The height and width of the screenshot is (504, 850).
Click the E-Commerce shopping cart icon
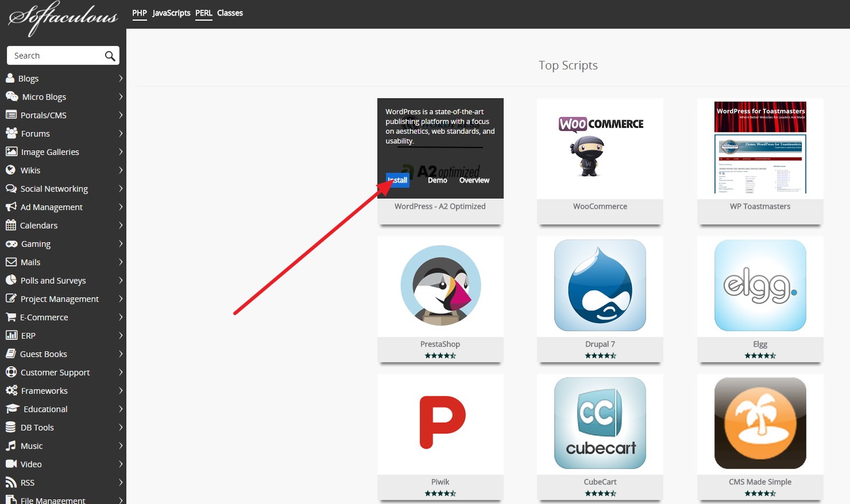pyautogui.click(x=10, y=317)
